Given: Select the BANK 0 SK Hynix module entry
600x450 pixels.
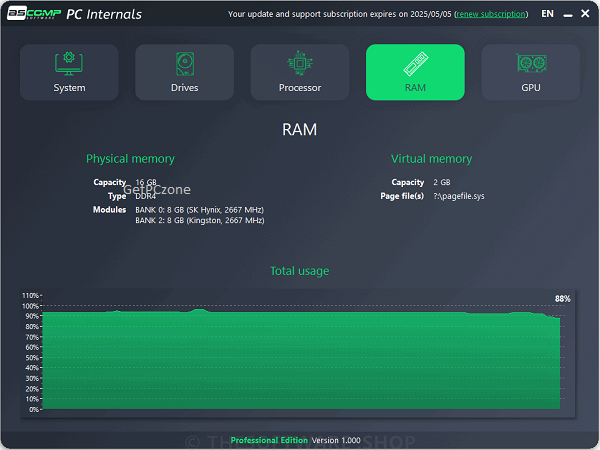Looking at the screenshot, I should (x=200, y=210).
